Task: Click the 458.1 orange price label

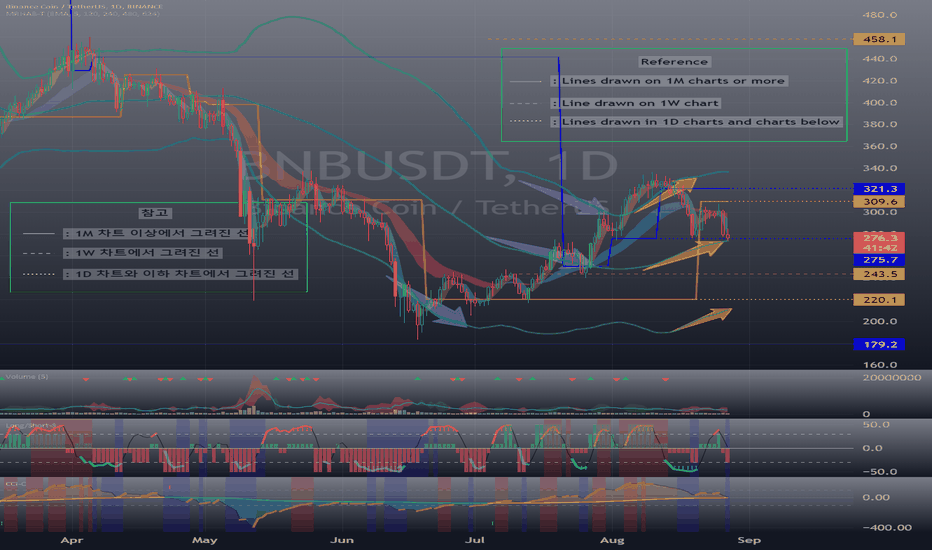Action: tap(879, 39)
